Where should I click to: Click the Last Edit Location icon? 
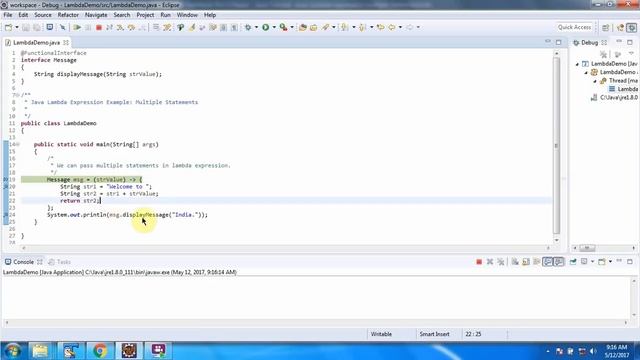pos(380,27)
